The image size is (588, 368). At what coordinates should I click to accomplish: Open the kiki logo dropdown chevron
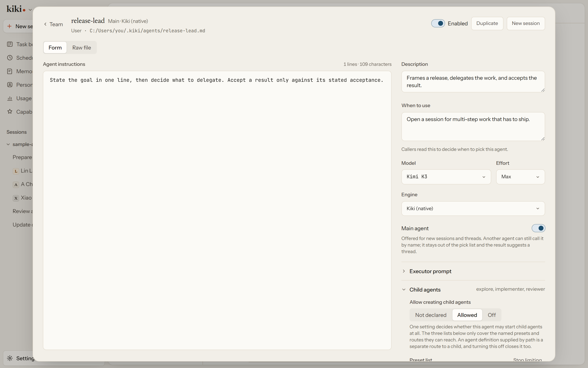pyautogui.click(x=30, y=10)
